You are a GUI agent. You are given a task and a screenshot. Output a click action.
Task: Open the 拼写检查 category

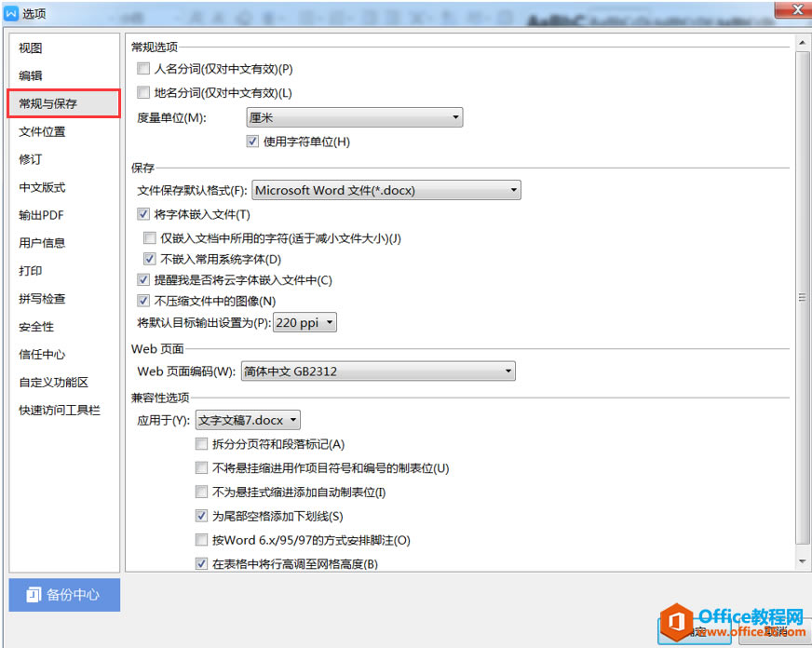[x=42, y=299]
